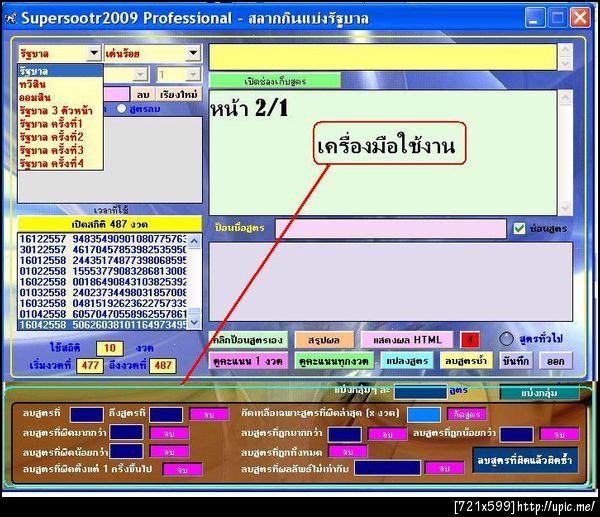The width and height of the screenshot is (600, 517).
Task: Click the คลิกป้อนสูตรเอง button
Action: click(x=248, y=340)
